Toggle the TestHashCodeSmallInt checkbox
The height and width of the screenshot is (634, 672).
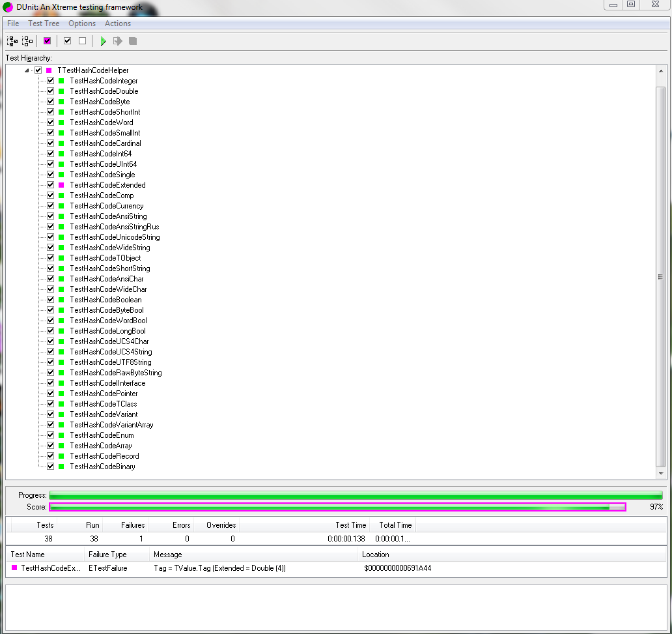click(x=51, y=133)
